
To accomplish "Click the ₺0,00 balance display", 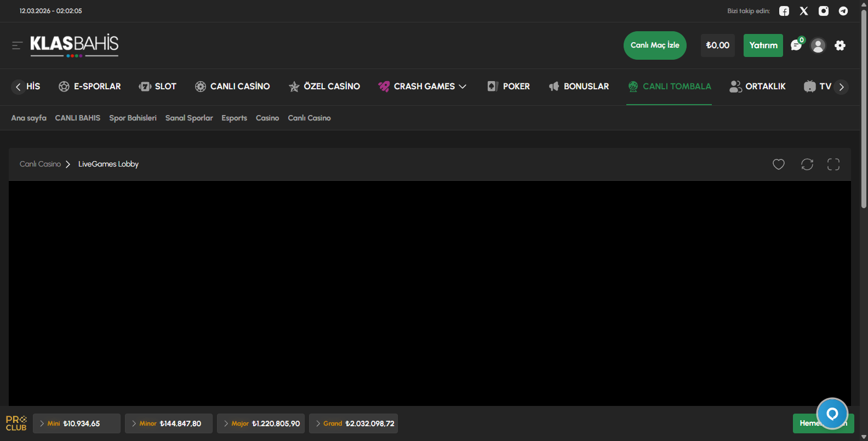I will (718, 45).
